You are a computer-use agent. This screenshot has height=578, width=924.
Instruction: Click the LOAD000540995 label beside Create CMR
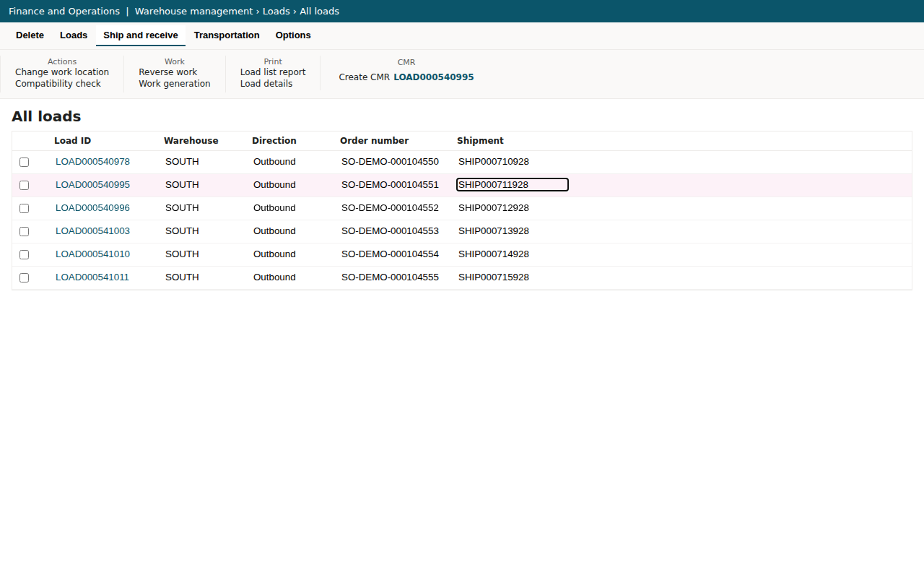(434, 77)
